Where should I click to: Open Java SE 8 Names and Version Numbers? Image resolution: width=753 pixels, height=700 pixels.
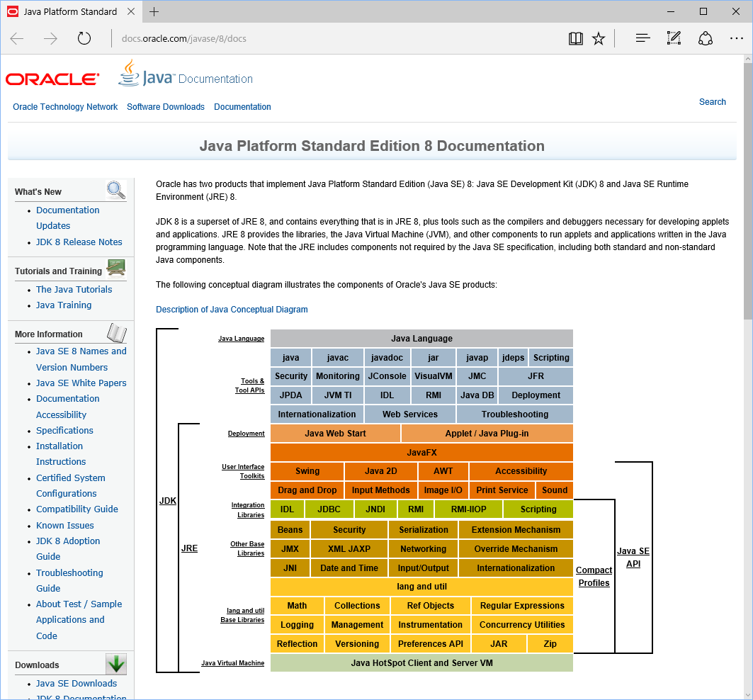tap(81, 359)
